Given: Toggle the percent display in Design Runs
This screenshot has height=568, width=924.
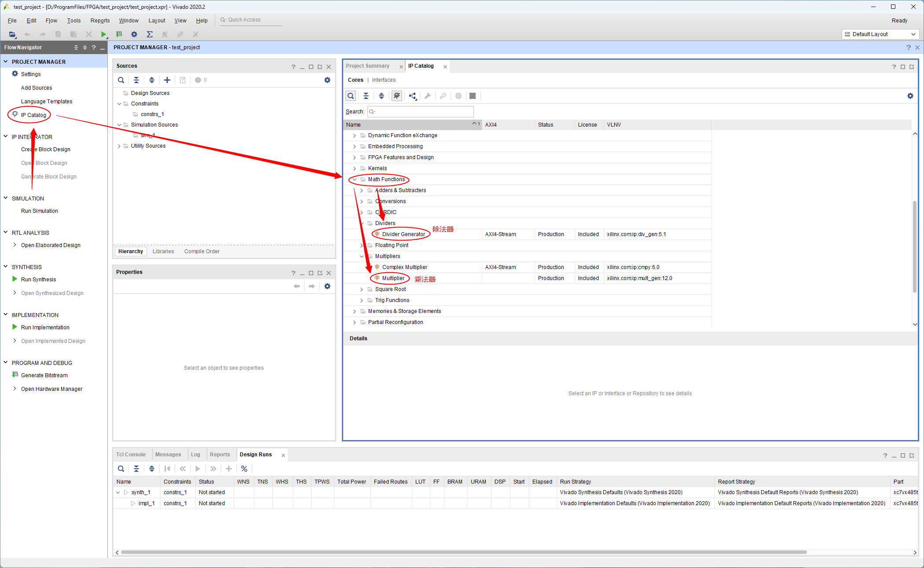Looking at the screenshot, I should click(x=244, y=469).
